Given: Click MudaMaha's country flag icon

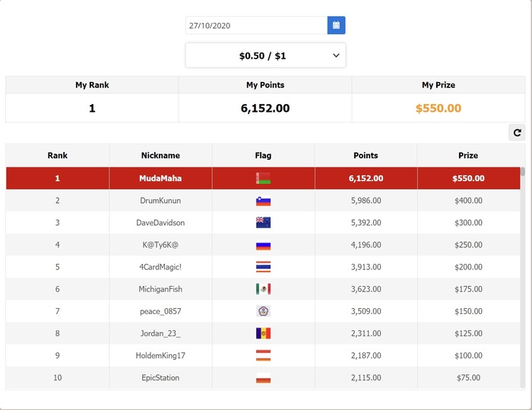Looking at the screenshot, I should (x=264, y=179).
